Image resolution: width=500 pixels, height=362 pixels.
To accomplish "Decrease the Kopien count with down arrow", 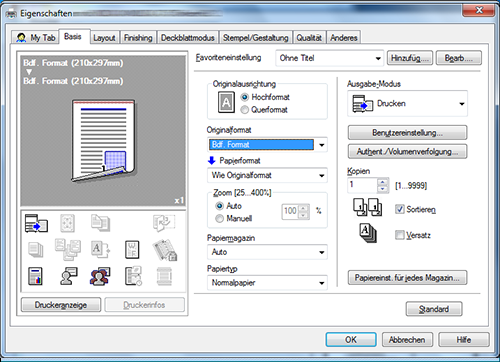I will pos(383,189).
